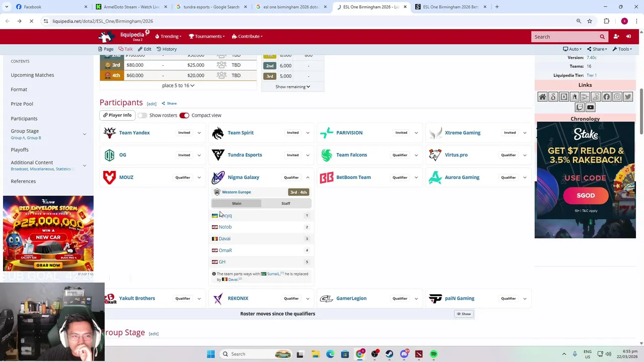
Task: Click the BetBoom Team logo icon
Action: tap(327, 177)
